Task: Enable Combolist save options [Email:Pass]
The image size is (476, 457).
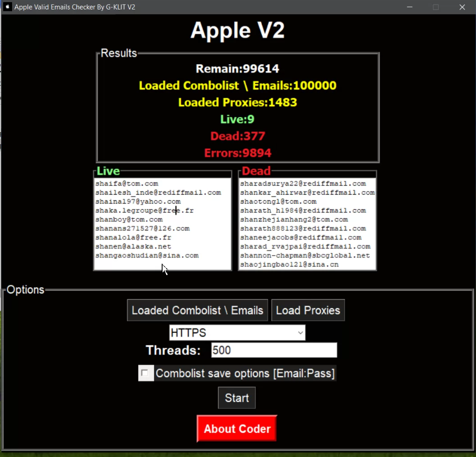Action: coord(145,373)
